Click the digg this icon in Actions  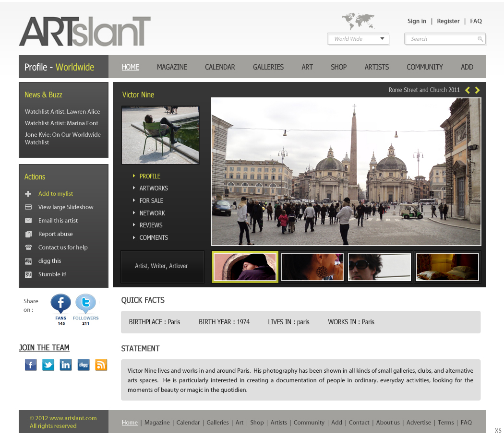(x=27, y=260)
